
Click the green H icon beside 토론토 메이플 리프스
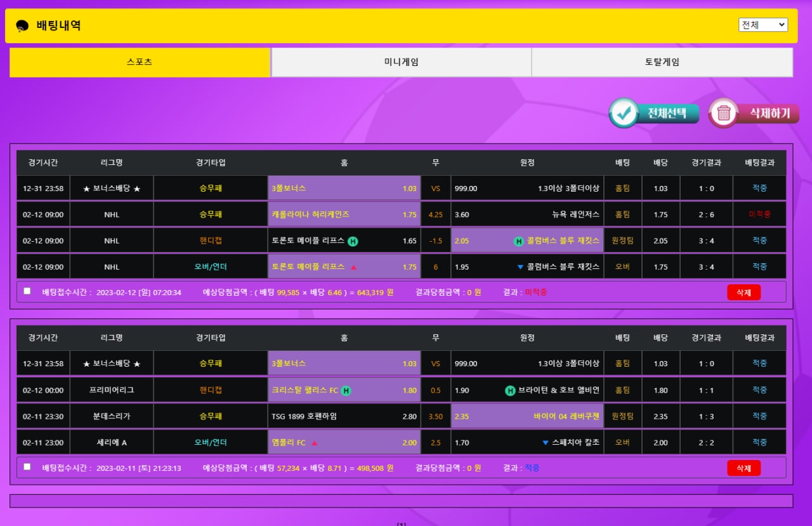353,241
